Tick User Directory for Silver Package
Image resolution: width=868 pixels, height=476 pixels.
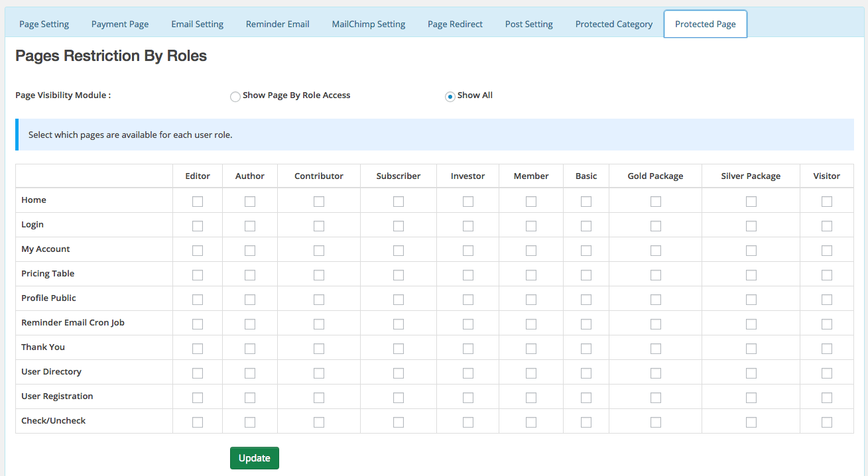click(751, 373)
